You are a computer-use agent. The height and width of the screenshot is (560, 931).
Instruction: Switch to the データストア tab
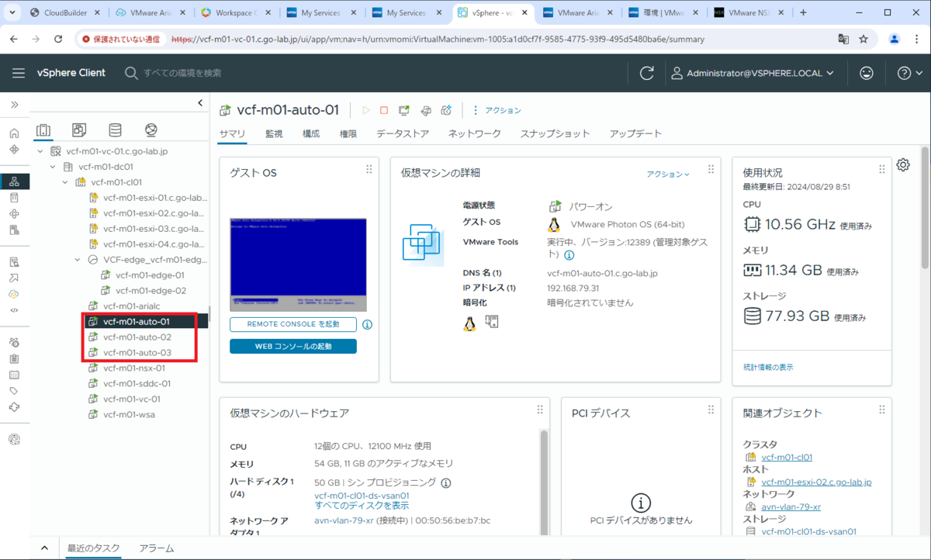(403, 133)
